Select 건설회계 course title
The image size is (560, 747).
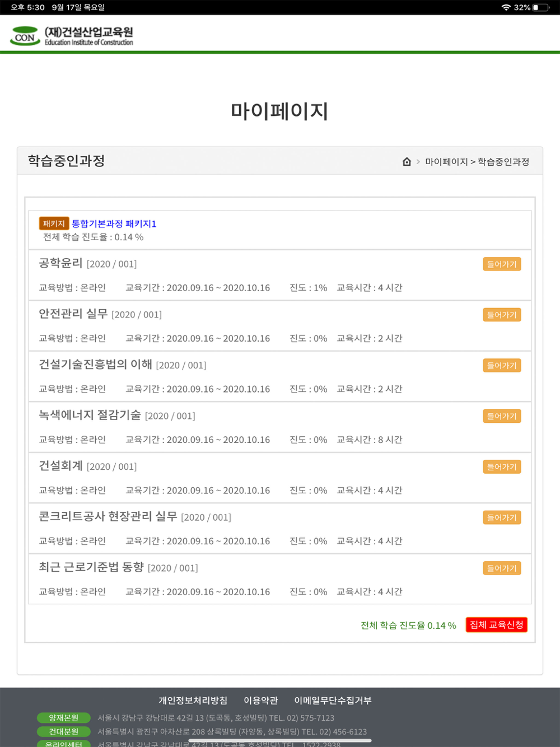pyautogui.click(x=60, y=466)
